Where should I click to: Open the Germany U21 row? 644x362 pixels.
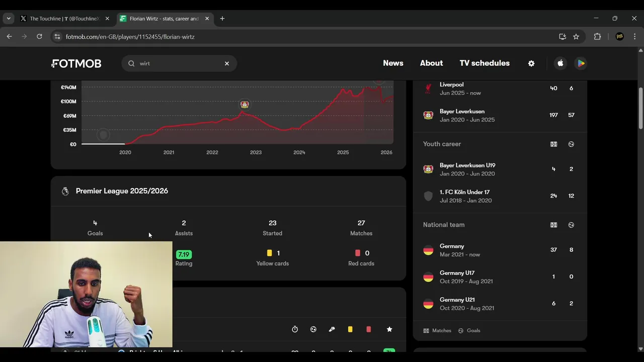pyautogui.click(x=500, y=304)
